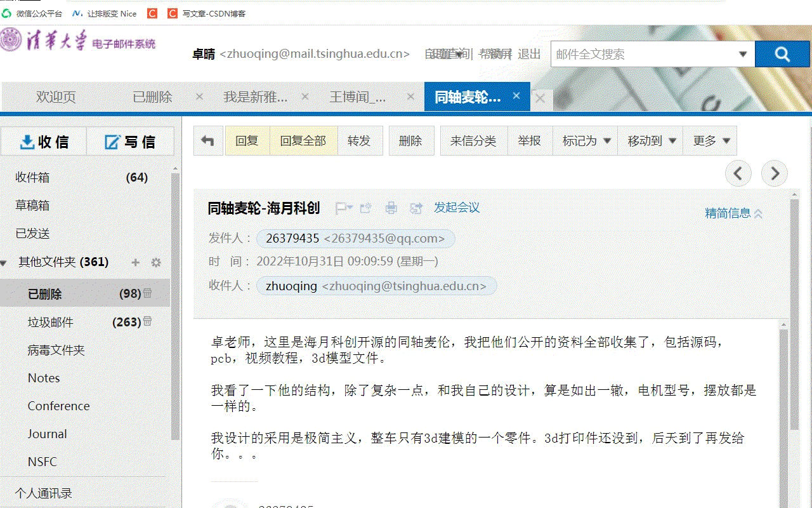This screenshot has height=508, width=812.
Task: Select the 已删除 folder in sidebar
Action: (x=85, y=293)
